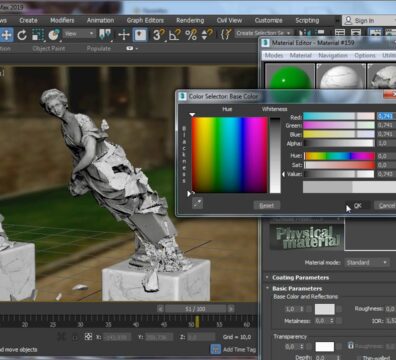Image resolution: width=396 pixels, height=360 pixels.
Task: Open the Rendering menu
Action: click(190, 20)
